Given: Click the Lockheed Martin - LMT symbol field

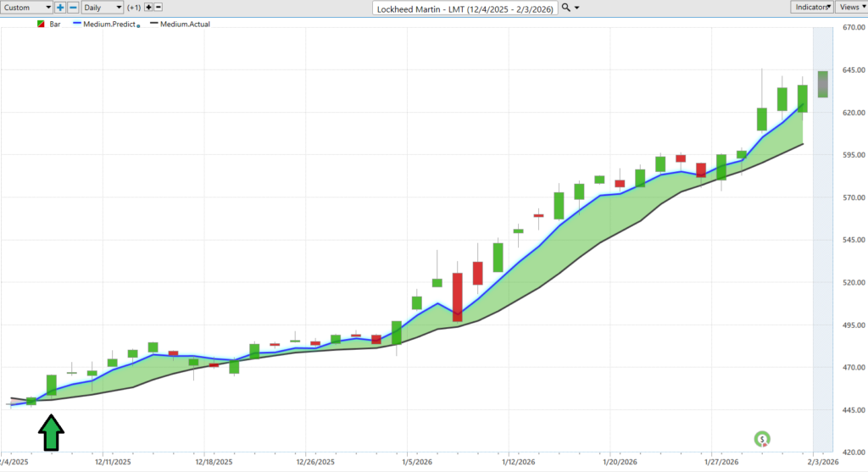Looking at the screenshot, I should click(465, 8).
